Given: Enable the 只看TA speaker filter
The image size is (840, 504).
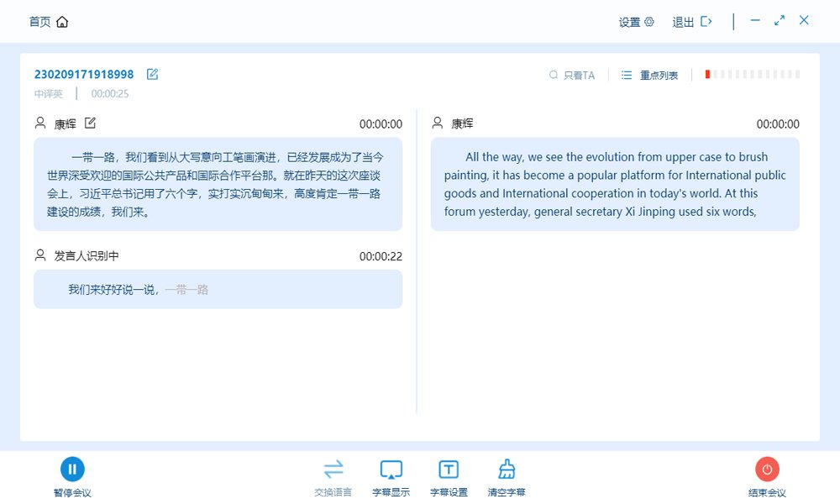Looking at the screenshot, I should 572,74.
